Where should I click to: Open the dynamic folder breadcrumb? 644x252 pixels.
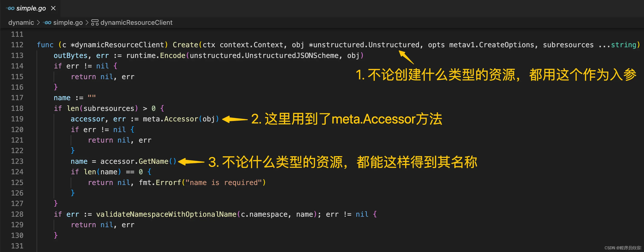click(x=21, y=23)
